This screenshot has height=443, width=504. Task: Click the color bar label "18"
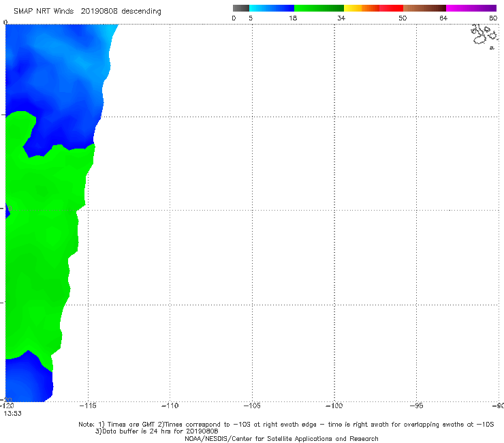(293, 18)
